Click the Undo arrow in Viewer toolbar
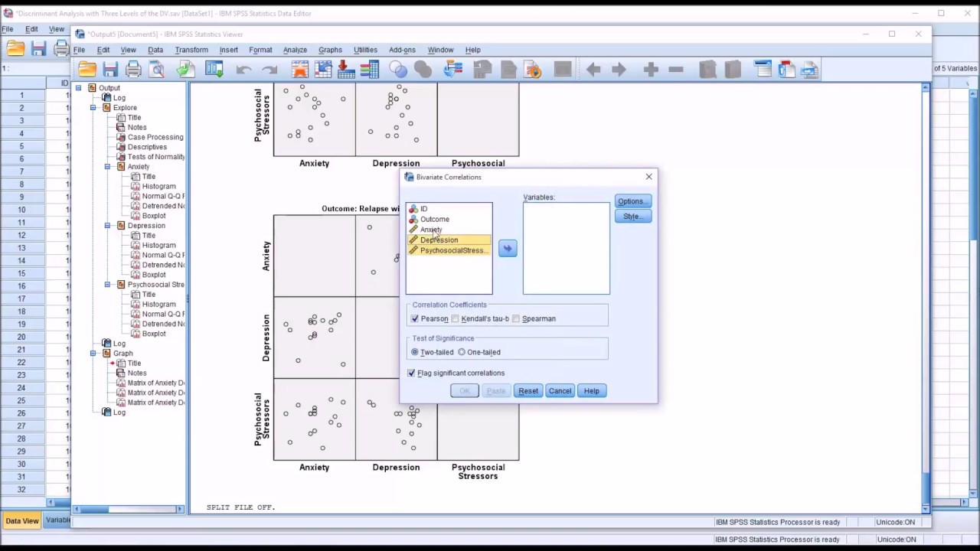The image size is (980, 551). coord(243,70)
